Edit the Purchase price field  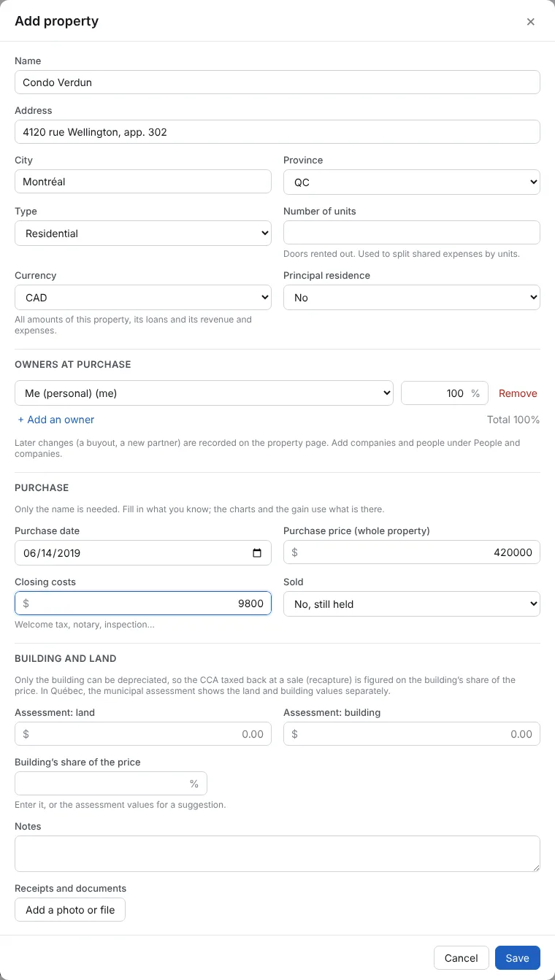point(412,552)
